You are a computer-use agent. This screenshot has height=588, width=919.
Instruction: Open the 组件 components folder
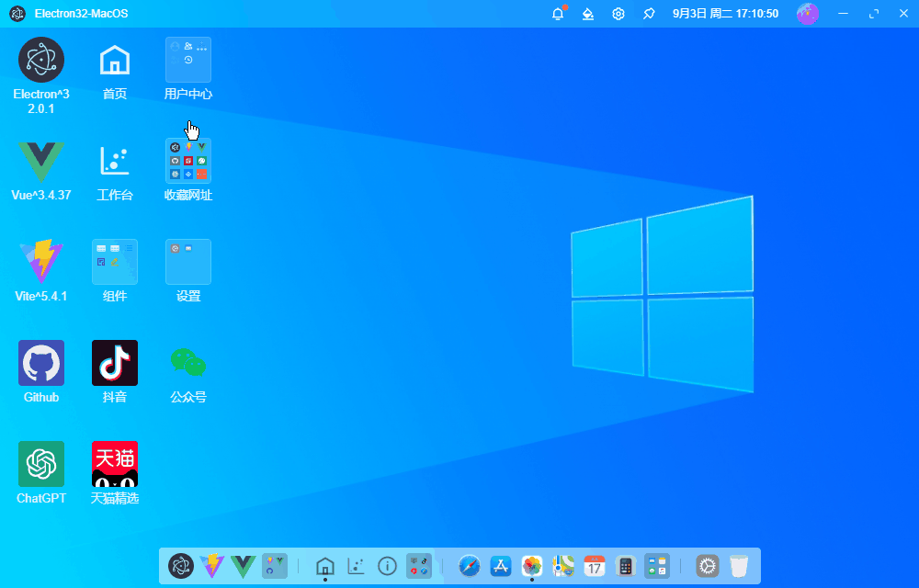tap(115, 262)
